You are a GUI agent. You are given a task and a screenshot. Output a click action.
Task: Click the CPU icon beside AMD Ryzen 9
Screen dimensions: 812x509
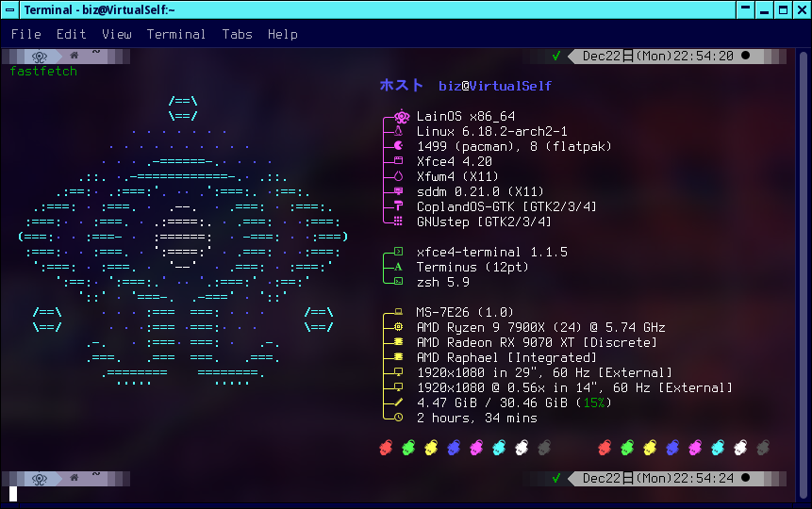(x=398, y=327)
